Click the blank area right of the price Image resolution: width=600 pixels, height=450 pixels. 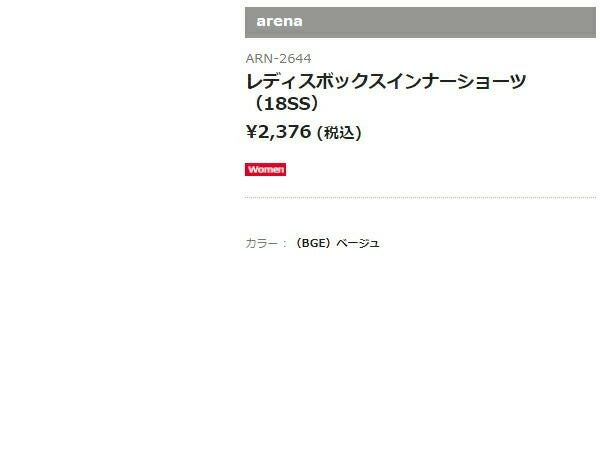[480, 131]
